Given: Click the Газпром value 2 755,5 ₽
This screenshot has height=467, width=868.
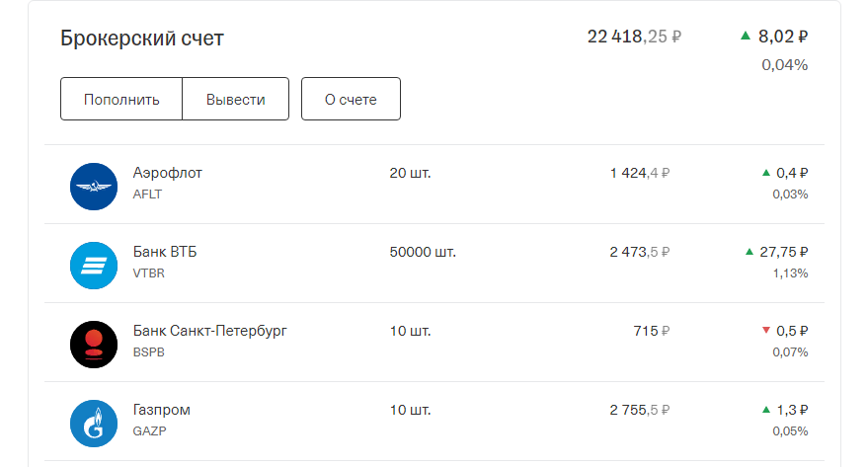Looking at the screenshot, I should click(x=639, y=410).
